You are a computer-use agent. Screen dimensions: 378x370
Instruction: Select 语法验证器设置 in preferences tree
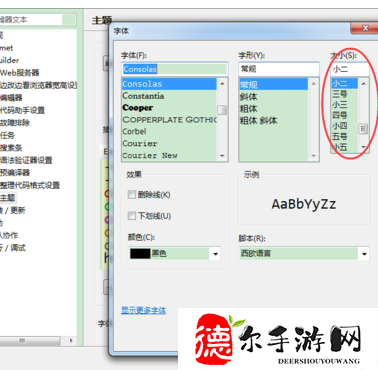(26, 160)
